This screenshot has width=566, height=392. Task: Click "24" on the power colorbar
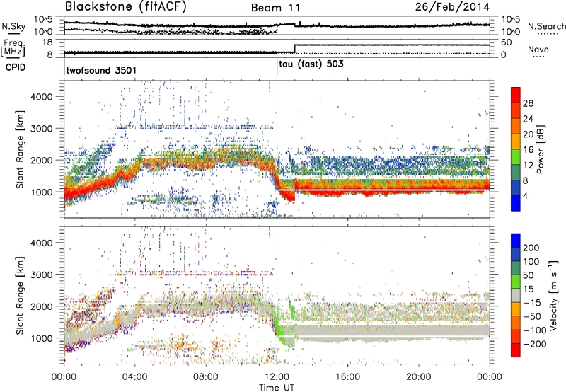coord(528,119)
